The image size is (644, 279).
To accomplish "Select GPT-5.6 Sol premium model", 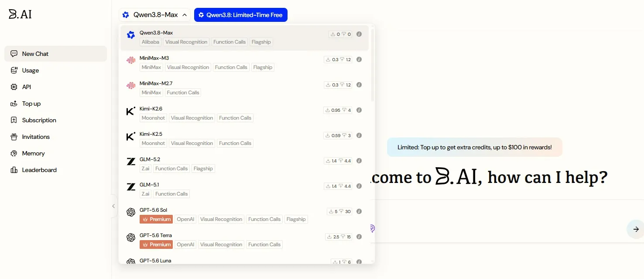I will (244, 215).
